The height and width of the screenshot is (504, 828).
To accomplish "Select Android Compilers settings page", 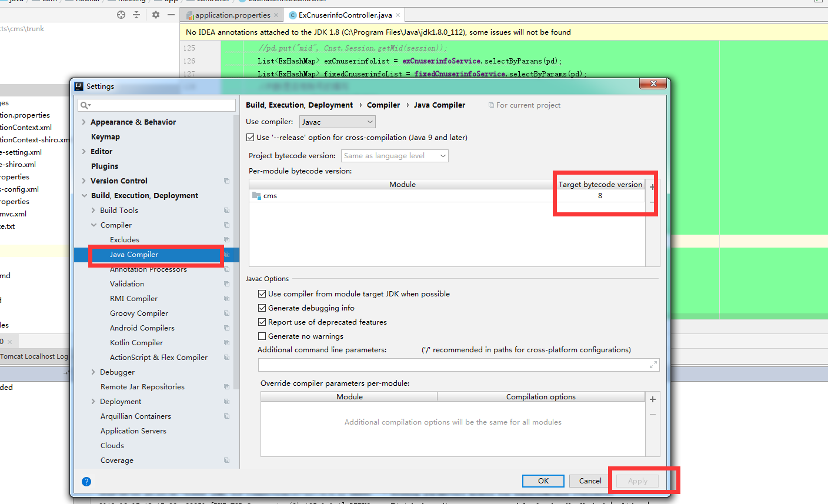I will pos(142,328).
